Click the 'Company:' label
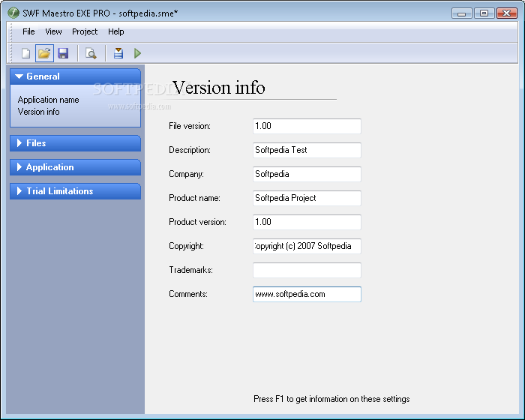525x420 pixels. pyautogui.click(x=186, y=174)
